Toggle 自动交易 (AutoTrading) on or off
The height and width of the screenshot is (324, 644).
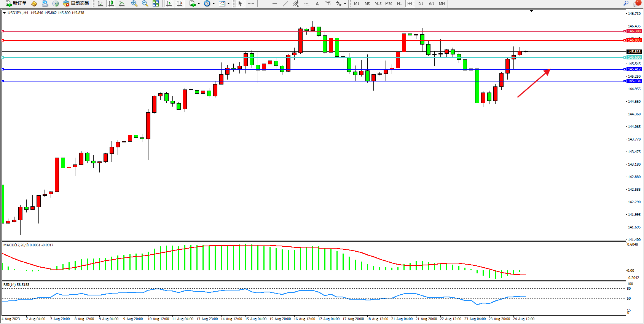[76, 3]
